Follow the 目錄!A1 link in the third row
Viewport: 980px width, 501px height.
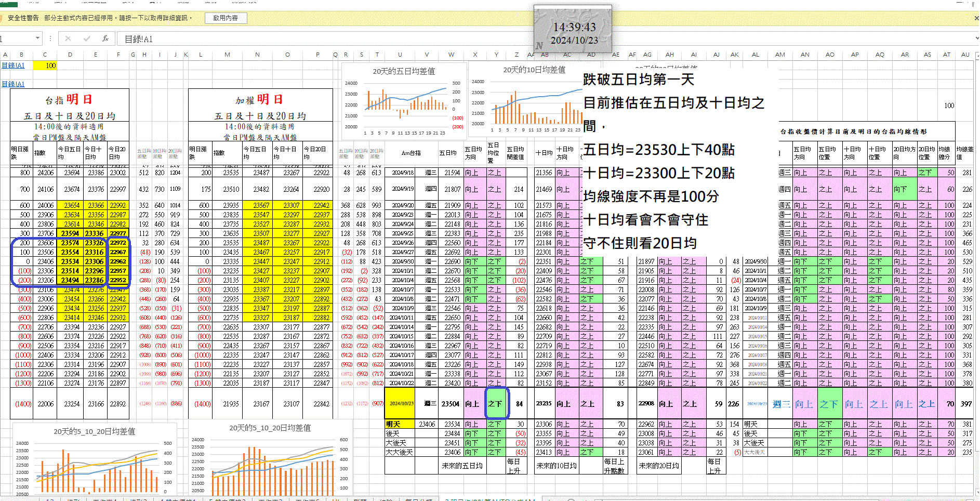(x=13, y=84)
